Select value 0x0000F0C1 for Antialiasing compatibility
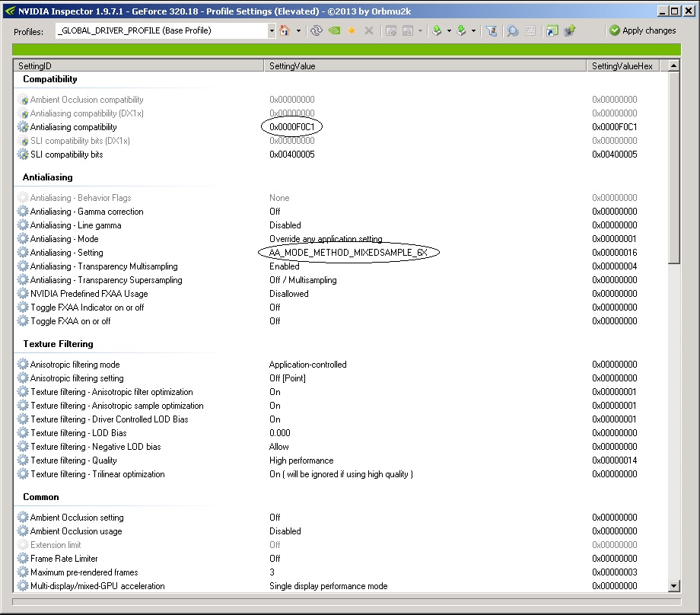Image resolution: width=700 pixels, height=615 pixels. pos(292,127)
